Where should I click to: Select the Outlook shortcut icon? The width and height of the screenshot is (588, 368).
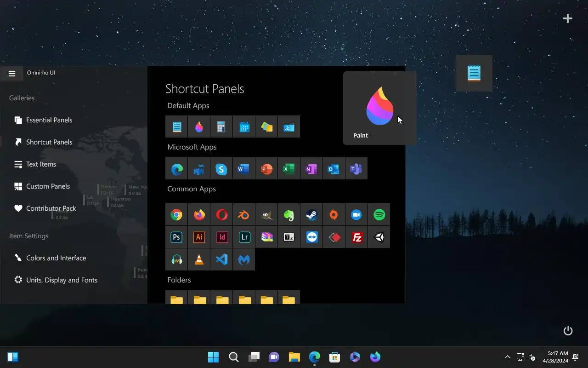coord(334,168)
